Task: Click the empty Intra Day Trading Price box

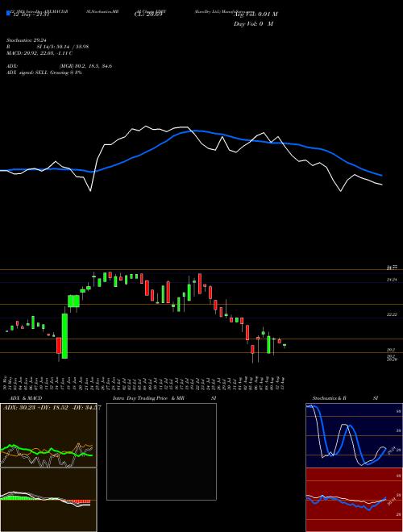Action: (161, 451)
